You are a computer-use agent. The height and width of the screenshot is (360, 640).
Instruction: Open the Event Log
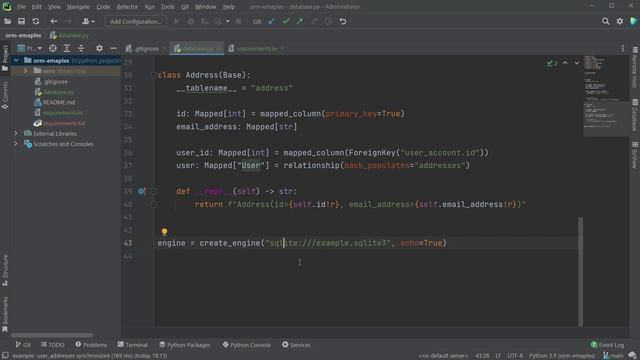coord(607,345)
